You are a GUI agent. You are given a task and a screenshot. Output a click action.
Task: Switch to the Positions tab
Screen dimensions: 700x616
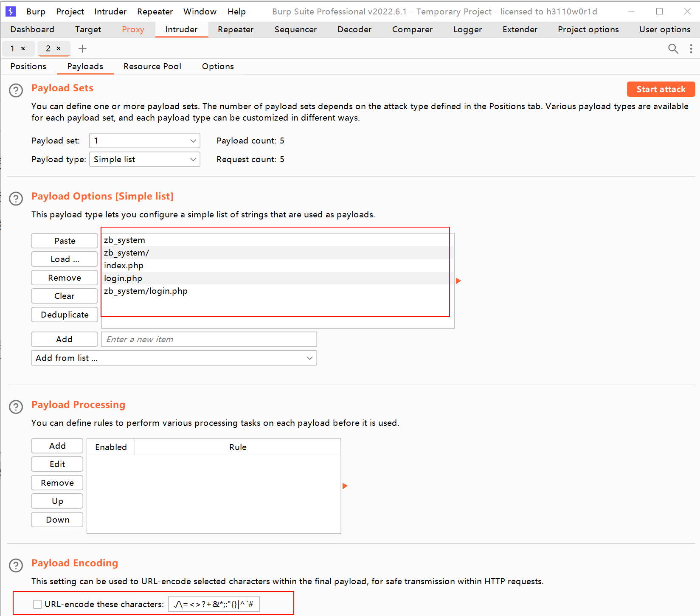28,66
